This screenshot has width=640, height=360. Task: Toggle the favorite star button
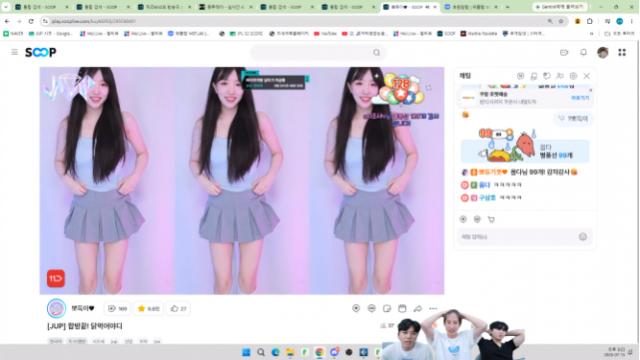[x=149, y=309]
